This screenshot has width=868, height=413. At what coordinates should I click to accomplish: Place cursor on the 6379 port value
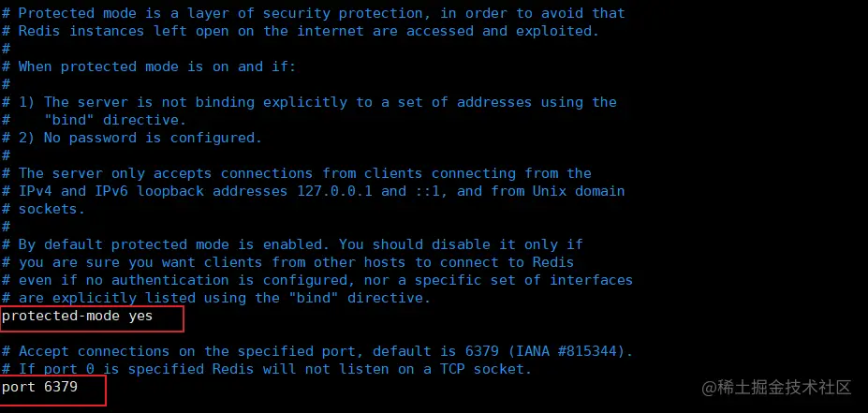tap(61, 387)
